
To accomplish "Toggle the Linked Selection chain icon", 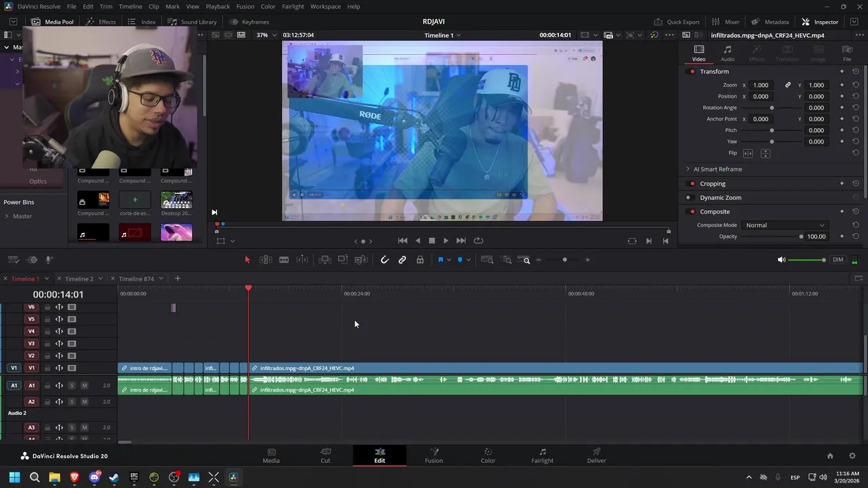I will (x=402, y=260).
